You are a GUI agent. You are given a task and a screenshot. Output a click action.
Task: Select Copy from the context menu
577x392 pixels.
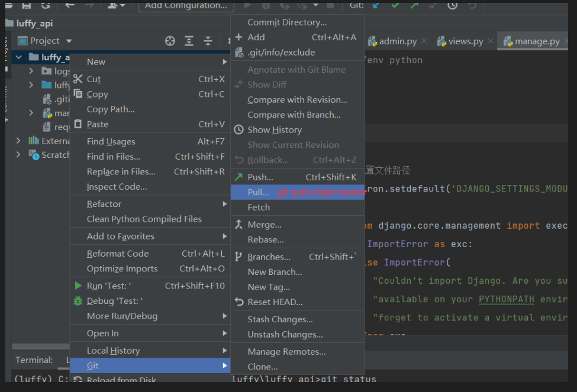pyautogui.click(x=150, y=94)
